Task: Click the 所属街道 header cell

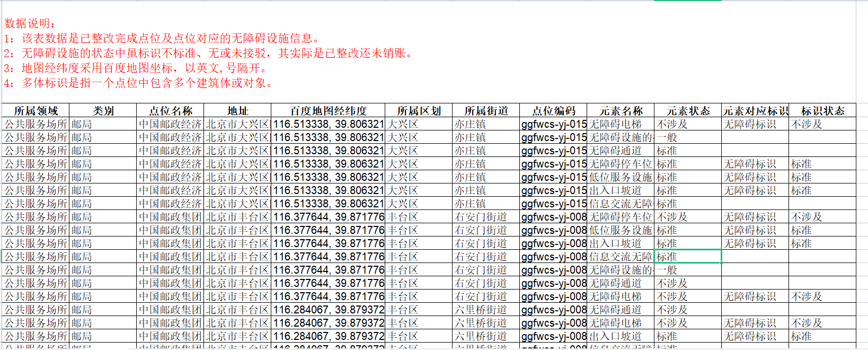Action: 486,111
